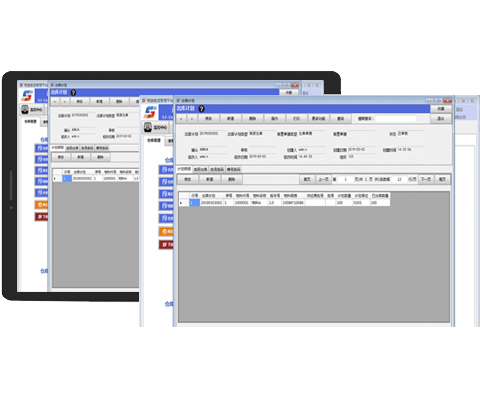Click the red sidebar button in middle window

[166, 245]
